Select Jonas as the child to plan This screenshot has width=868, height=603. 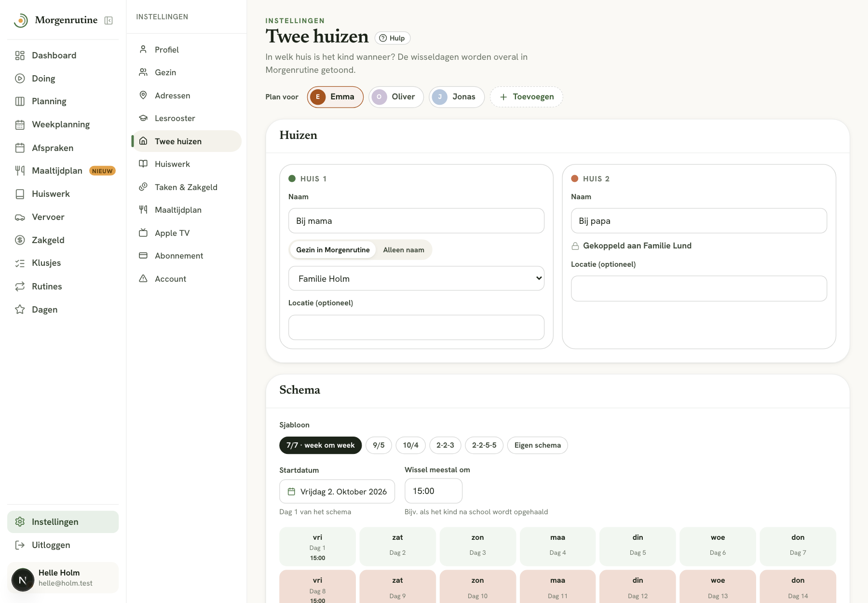(457, 97)
